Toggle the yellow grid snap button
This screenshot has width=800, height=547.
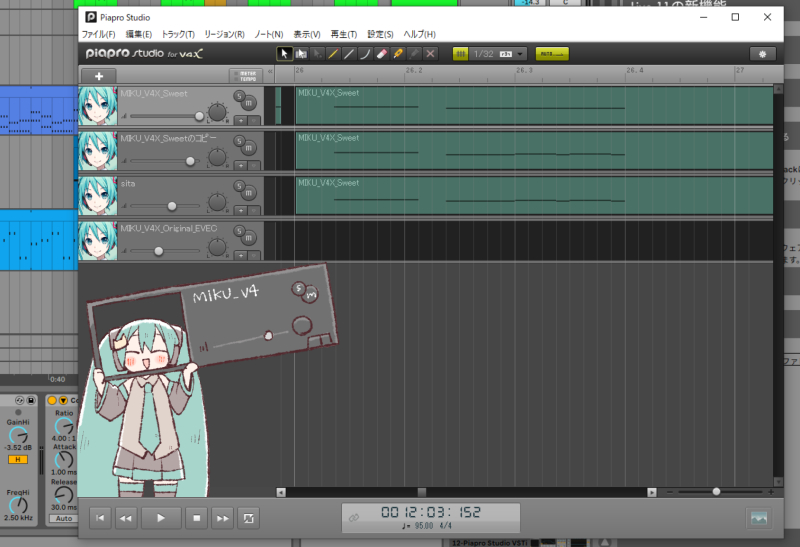(460, 54)
